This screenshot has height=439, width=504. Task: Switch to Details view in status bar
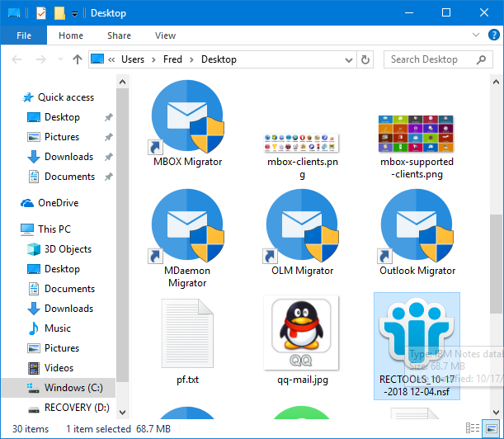(473, 428)
